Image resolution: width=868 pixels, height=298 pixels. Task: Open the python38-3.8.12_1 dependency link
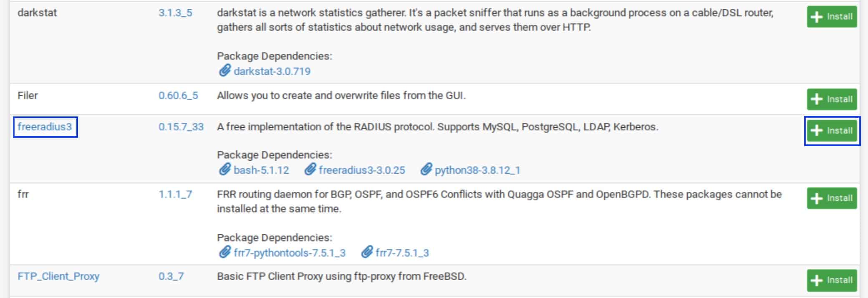click(x=477, y=170)
